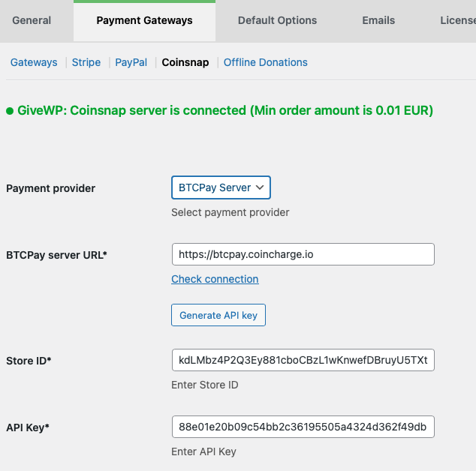Open the Gateways settings section
This screenshot has height=471, width=476.
click(34, 62)
